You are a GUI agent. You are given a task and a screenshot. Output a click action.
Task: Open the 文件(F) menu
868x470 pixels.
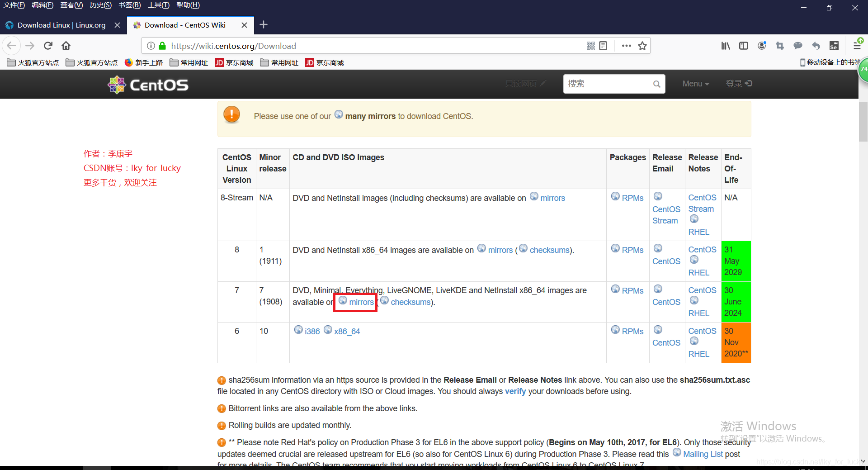pos(14,5)
